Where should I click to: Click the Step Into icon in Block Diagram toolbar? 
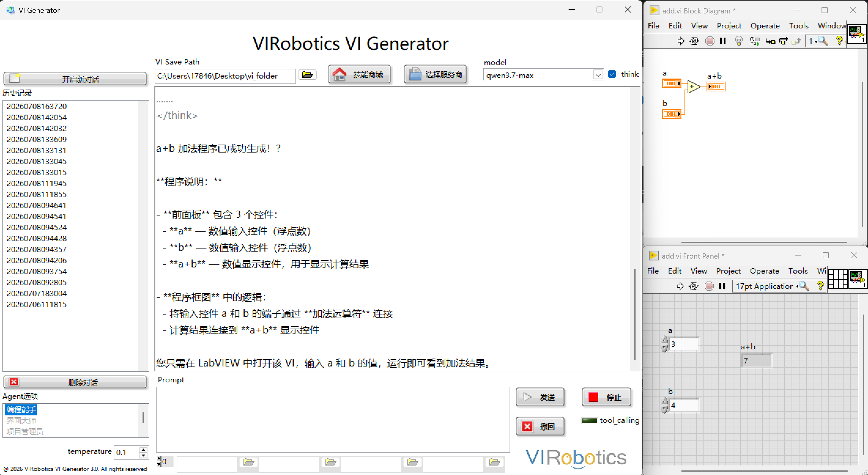tap(770, 41)
